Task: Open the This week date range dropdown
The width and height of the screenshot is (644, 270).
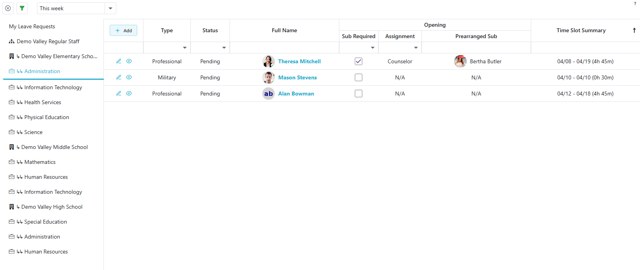Action: click(x=110, y=8)
